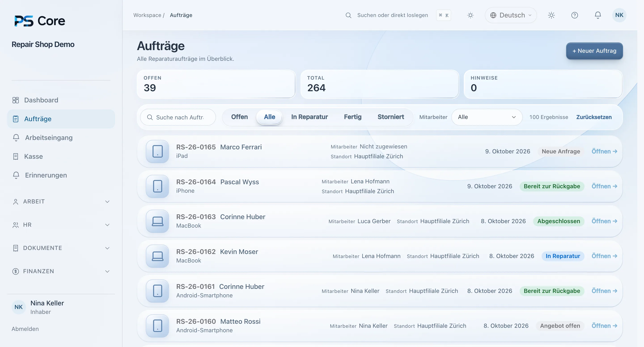Expand the DOKUMENTE section
Viewport: 644px width, 347px height.
point(61,248)
